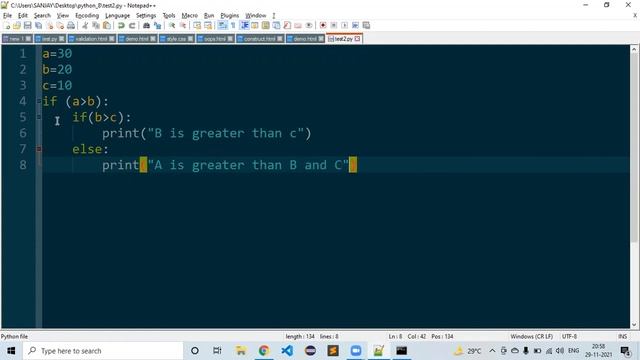Switch to the test.py tab
640x360 pixels.
[49, 39]
